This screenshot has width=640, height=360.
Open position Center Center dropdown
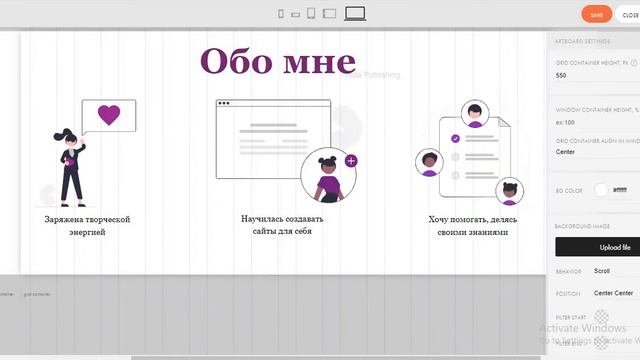(616, 293)
